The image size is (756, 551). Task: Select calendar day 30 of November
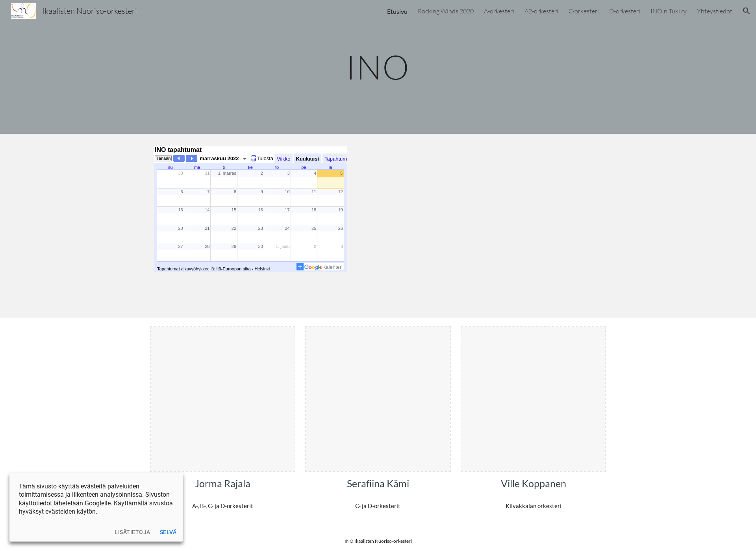tap(250, 252)
